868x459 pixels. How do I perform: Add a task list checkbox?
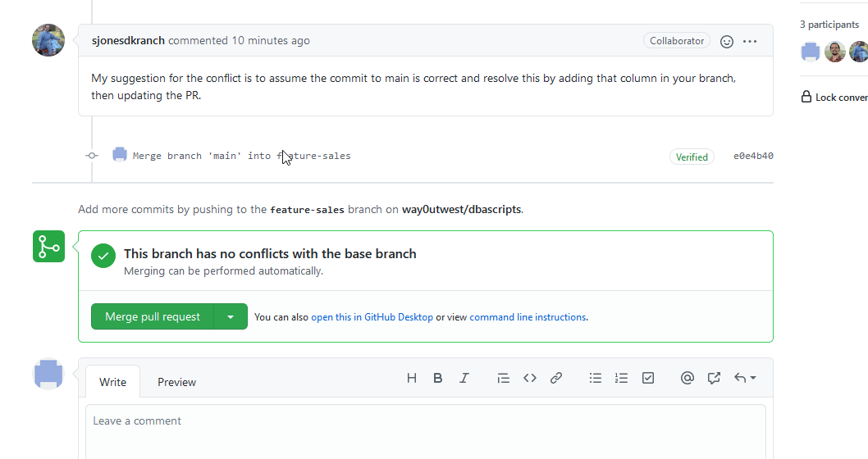[x=648, y=378]
